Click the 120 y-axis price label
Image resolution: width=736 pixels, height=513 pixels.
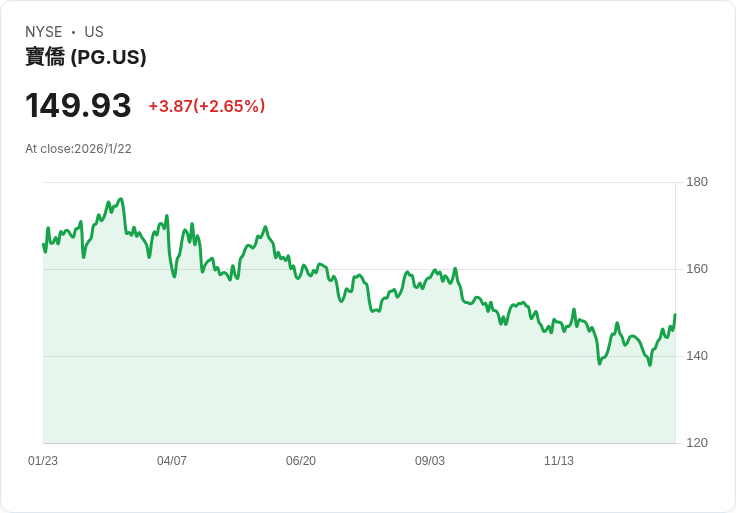[697, 443]
